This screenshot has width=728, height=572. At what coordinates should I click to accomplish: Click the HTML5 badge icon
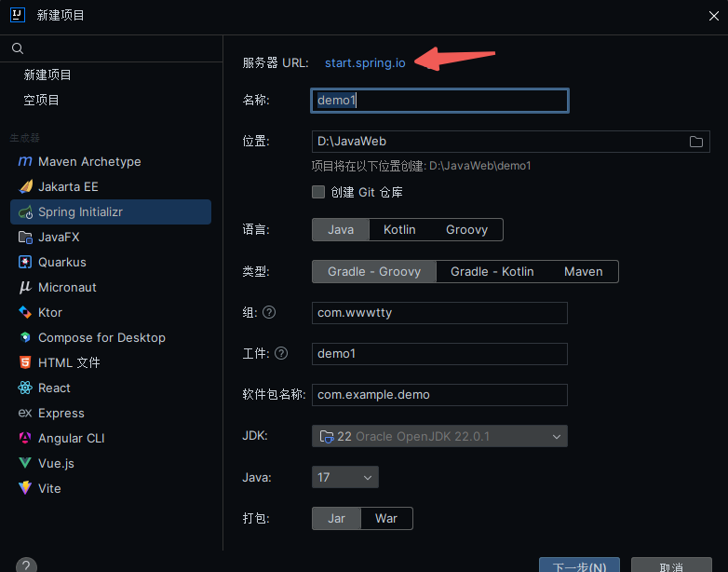coord(25,362)
